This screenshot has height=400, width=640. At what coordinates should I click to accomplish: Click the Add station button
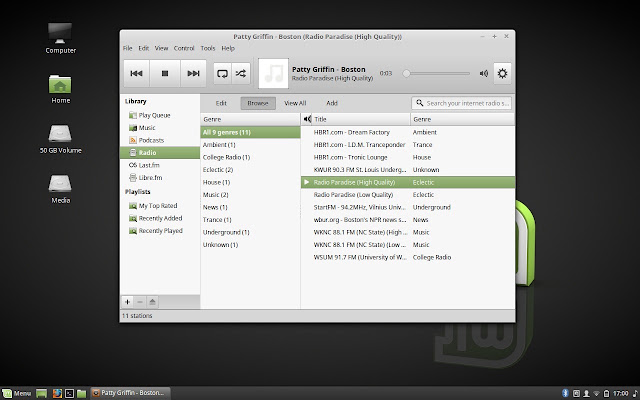click(332, 103)
